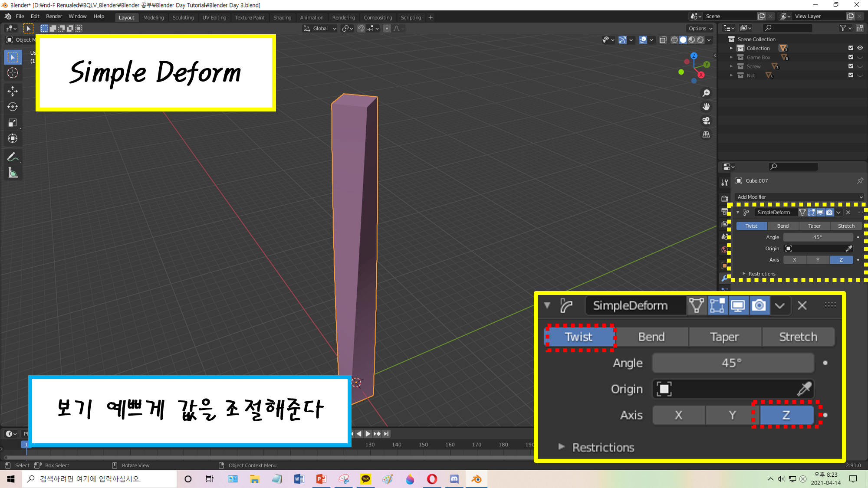
Task: Select the Move tool in toolbar
Action: coord(13,91)
